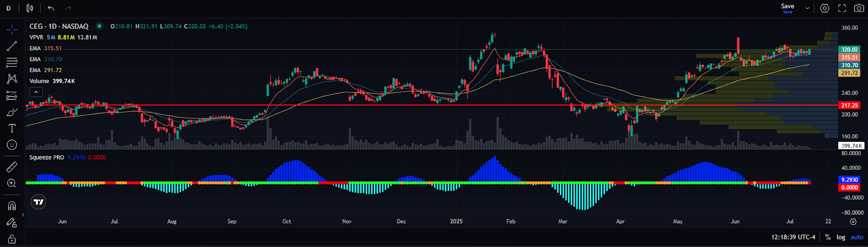
Task: Open chart settings hexagon icon
Action: click(x=825, y=8)
